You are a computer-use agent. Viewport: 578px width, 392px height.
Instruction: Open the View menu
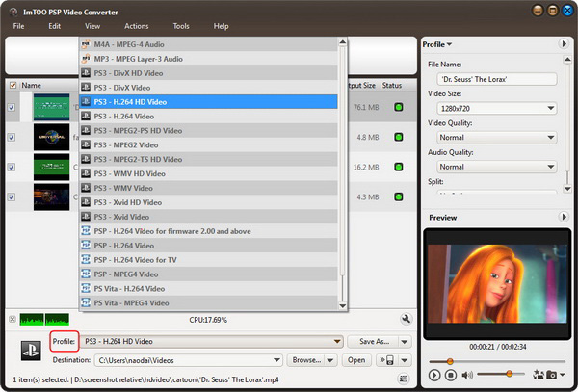pyautogui.click(x=92, y=26)
